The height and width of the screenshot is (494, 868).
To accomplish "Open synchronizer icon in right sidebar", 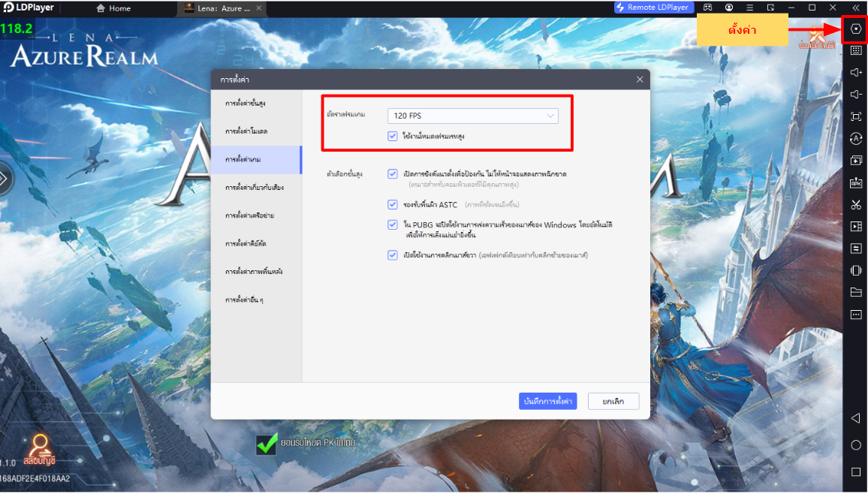I will click(x=856, y=249).
